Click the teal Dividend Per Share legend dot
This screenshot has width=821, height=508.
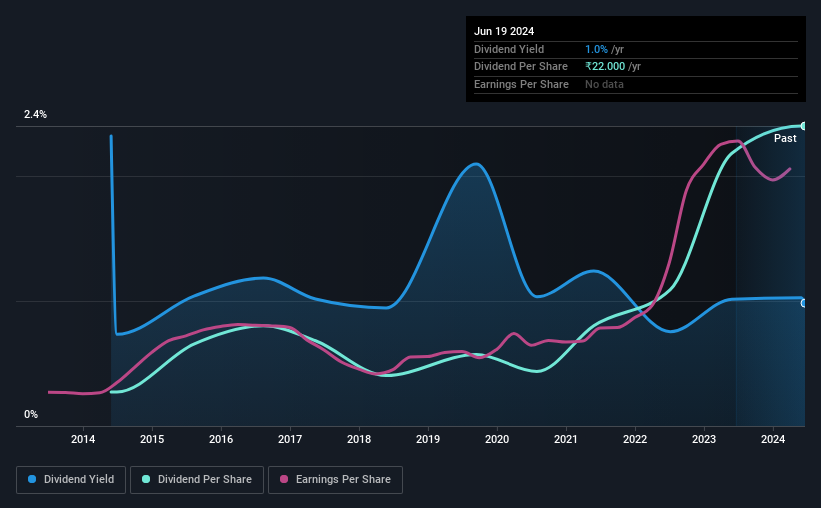[x=146, y=479]
